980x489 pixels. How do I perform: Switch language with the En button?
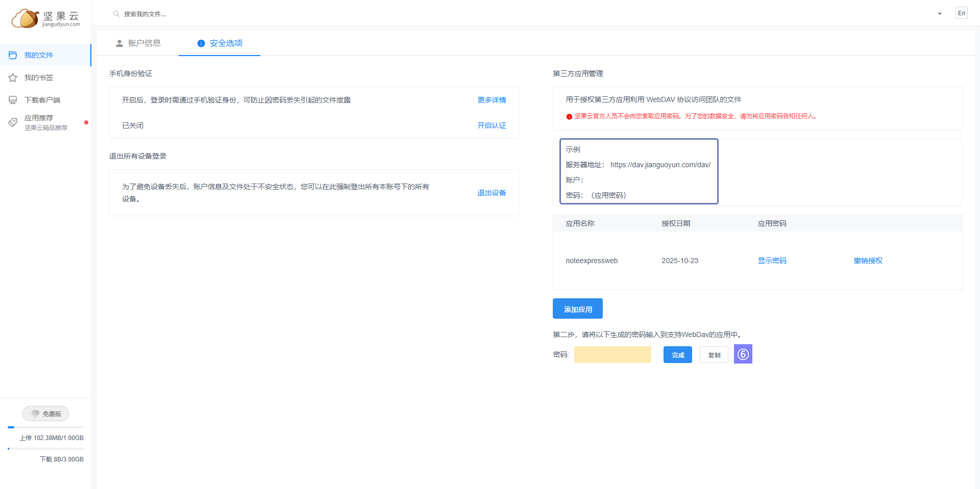[x=961, y=13]
